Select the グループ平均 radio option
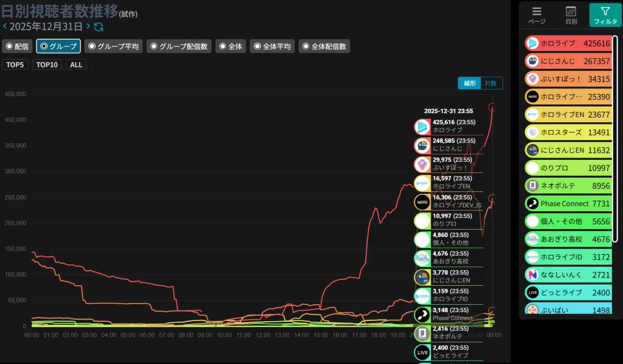 [113, 46]
